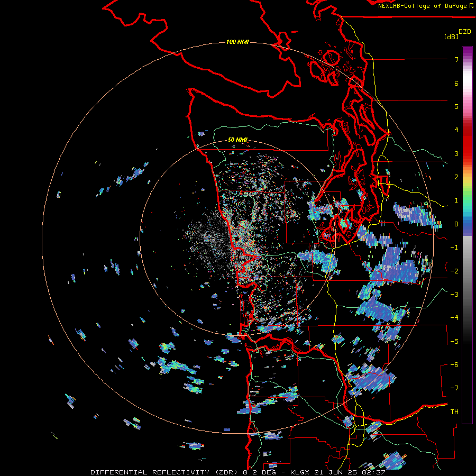Image resolution: width=476 pixels, height=476 pixels.
Task: Click the 7 value on color legend
Action: click(x=456, y=59)
